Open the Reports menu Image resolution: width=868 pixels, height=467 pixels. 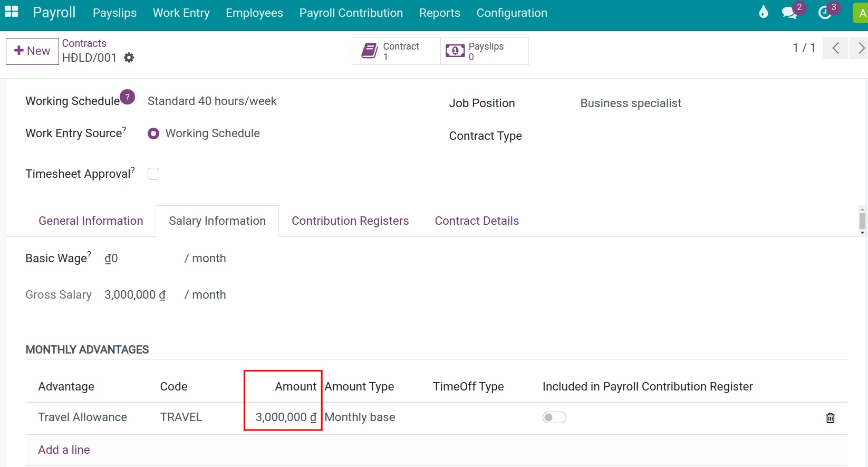point(439,13)
